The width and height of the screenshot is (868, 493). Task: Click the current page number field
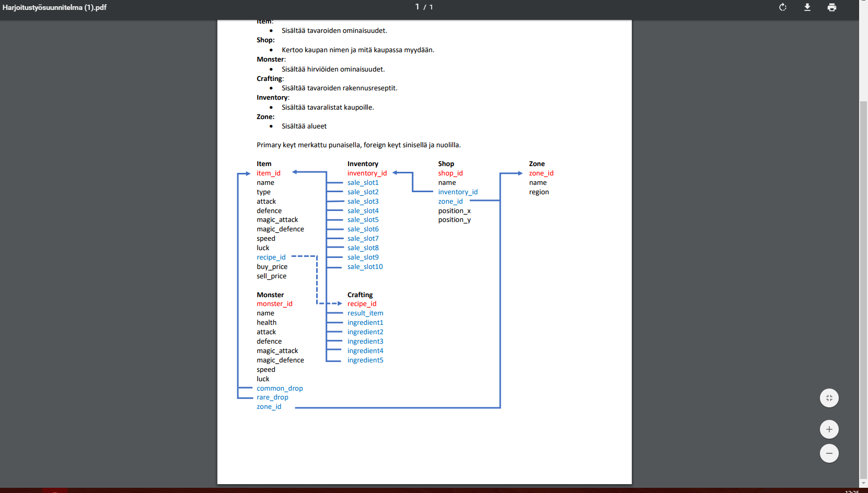(417, 7)
